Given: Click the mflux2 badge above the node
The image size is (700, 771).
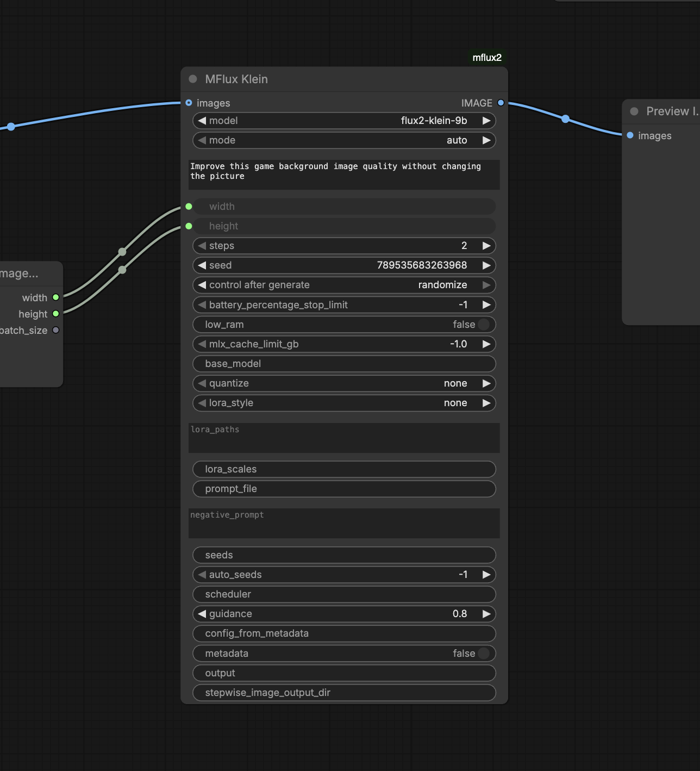Looking at the screenshot, I should click(x=487, y=58).
